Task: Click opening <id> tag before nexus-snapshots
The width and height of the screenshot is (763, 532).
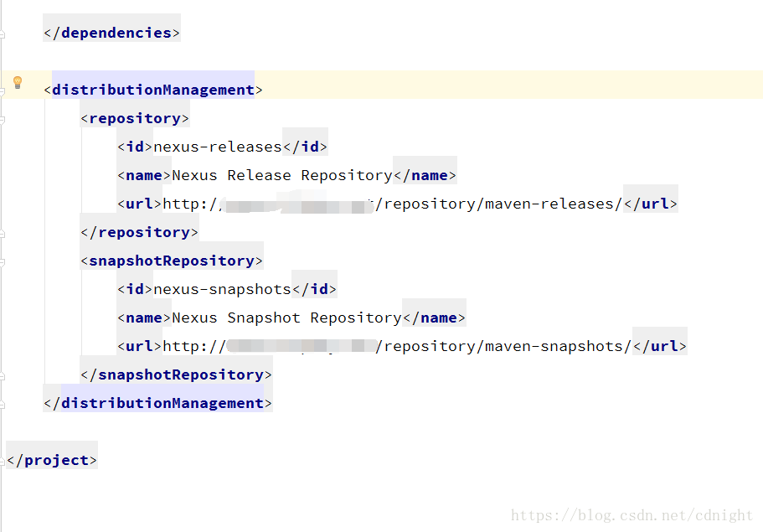Action: (135, 289)
